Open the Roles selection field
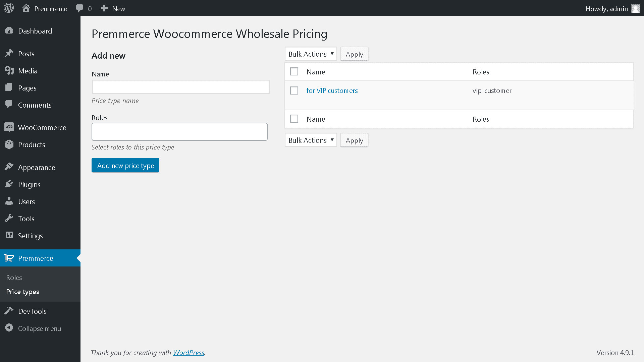644x362 pixels. point(179,132)
